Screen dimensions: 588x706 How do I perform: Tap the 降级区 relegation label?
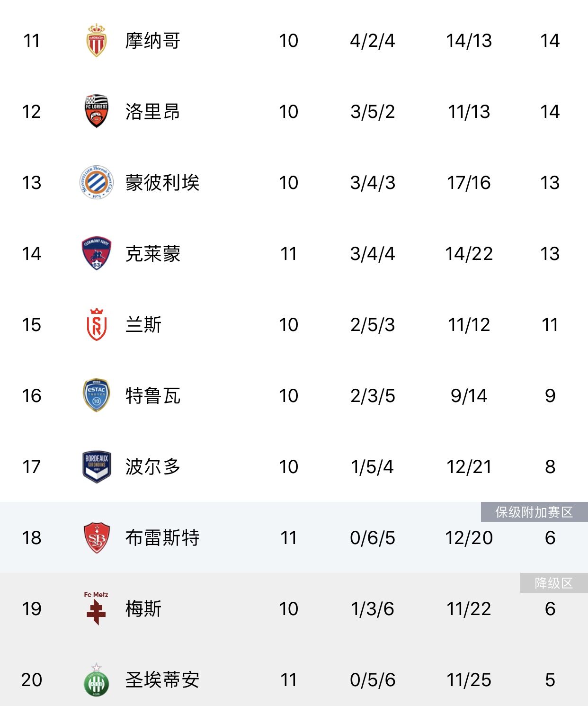(x=554, y=583)
